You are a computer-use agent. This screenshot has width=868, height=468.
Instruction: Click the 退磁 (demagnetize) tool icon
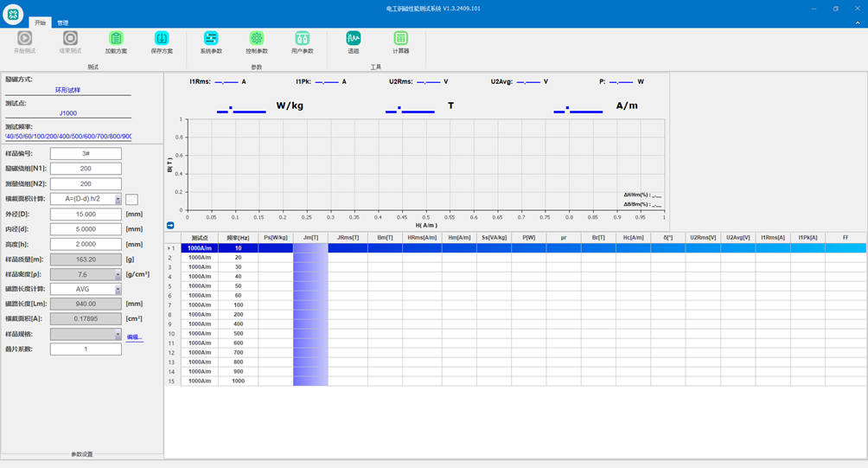(354, 38)
